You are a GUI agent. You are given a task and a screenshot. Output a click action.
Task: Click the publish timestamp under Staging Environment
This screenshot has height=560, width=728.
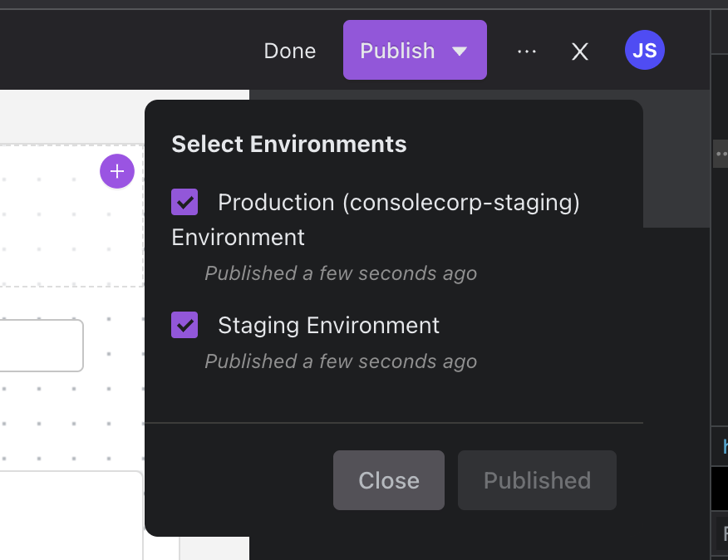[341, 361]
